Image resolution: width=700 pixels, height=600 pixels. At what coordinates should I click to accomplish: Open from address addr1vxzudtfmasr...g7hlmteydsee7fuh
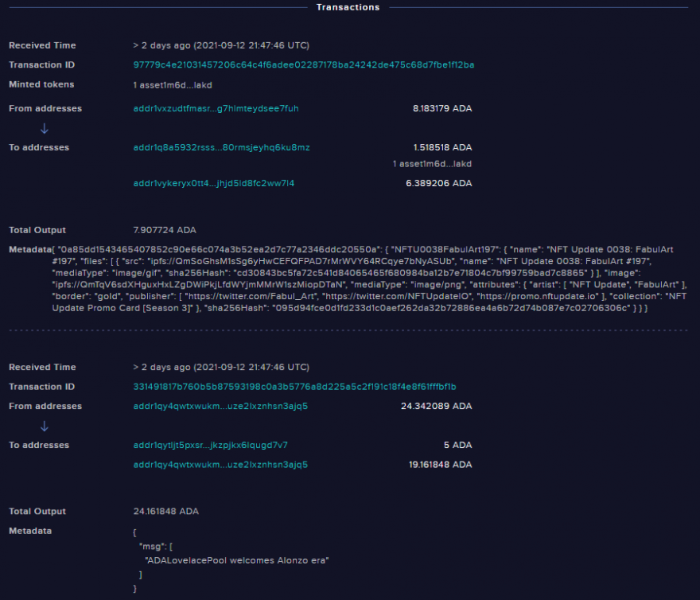click(216, 108)
